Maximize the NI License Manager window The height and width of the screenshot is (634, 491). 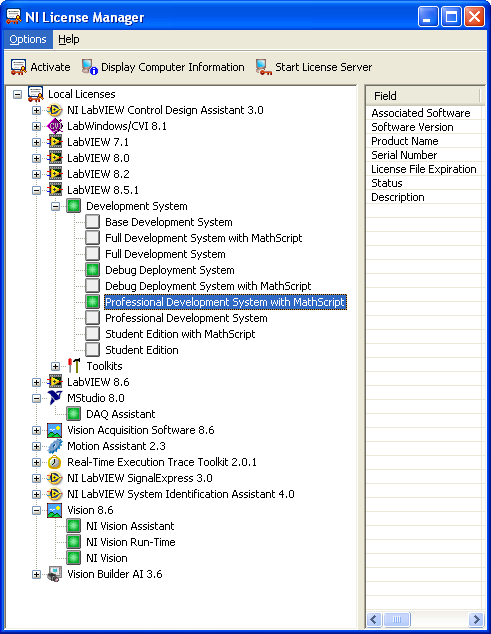point(451,17)
